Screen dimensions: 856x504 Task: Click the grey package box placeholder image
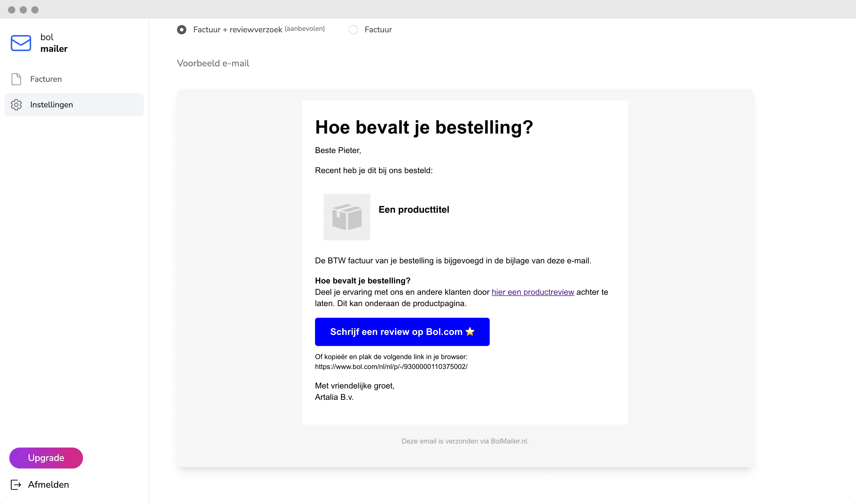pyautogui.click(x=346, y=217)
